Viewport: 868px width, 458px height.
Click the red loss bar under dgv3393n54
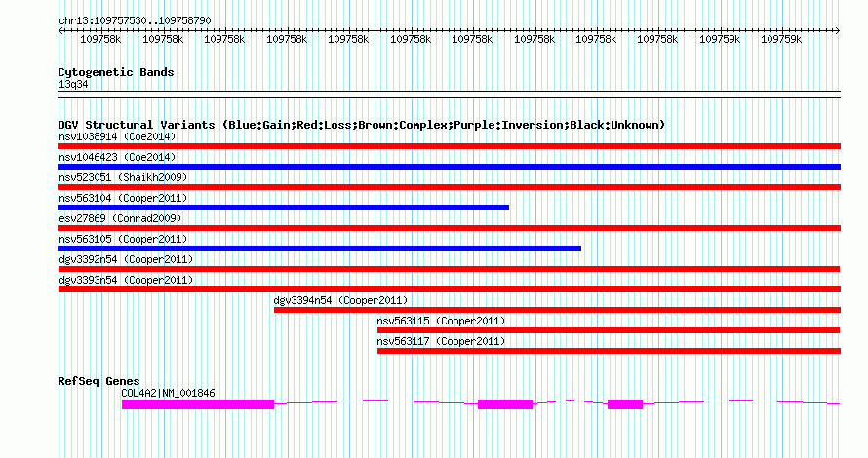coord(449,289)
